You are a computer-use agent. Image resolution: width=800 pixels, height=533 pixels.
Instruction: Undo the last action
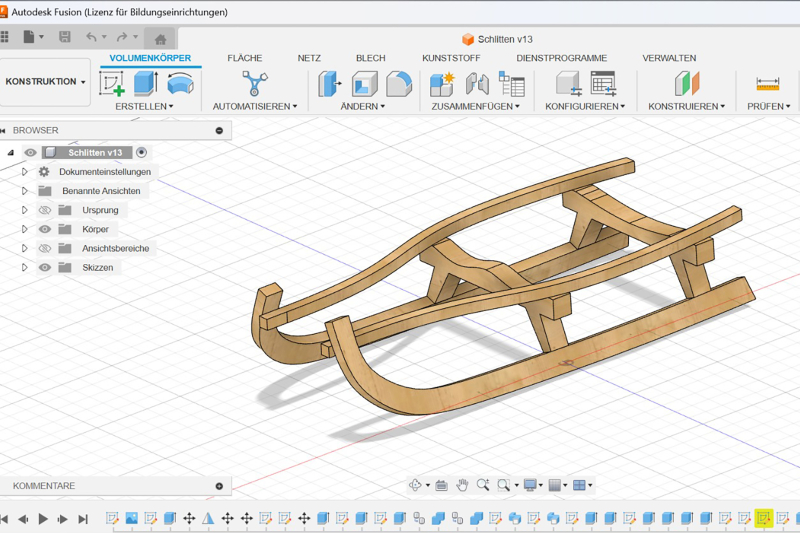tap(91, 37)
